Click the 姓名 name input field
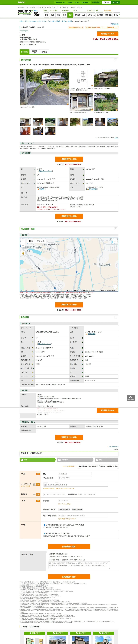This screenshot has height=644, width=138. (74, 474)
